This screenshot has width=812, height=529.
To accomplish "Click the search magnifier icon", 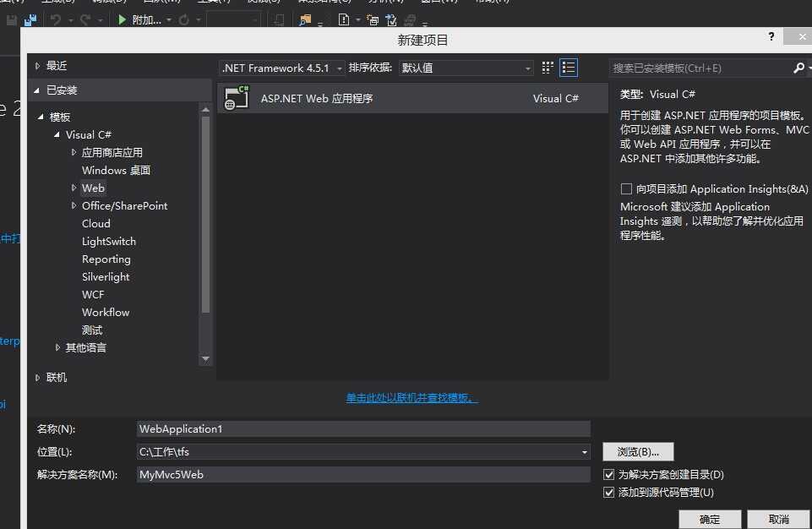I will (x=798, y=68).
